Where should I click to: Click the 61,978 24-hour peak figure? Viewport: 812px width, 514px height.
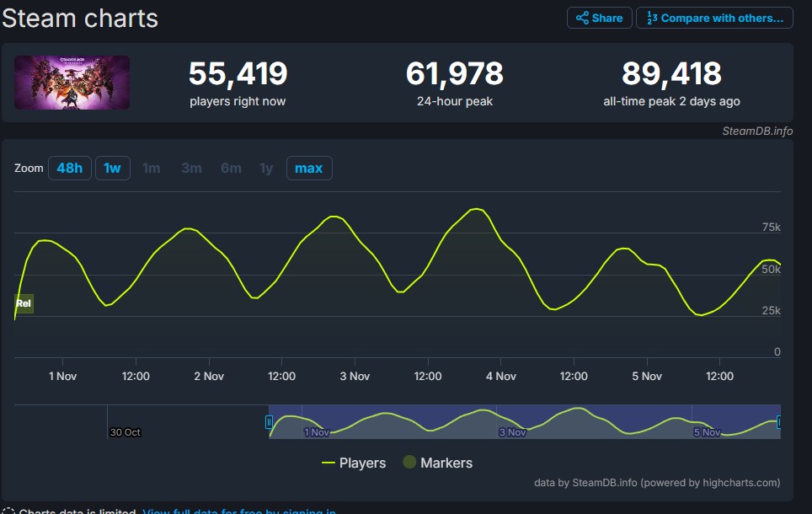pyautogui.click(x=455, y=73)
